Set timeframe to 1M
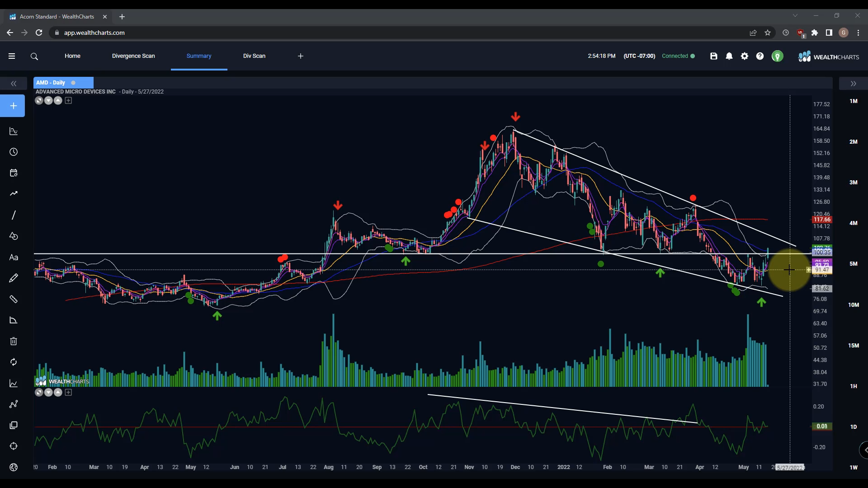Viewport: 868px width, 488px height. pos(853,101)
